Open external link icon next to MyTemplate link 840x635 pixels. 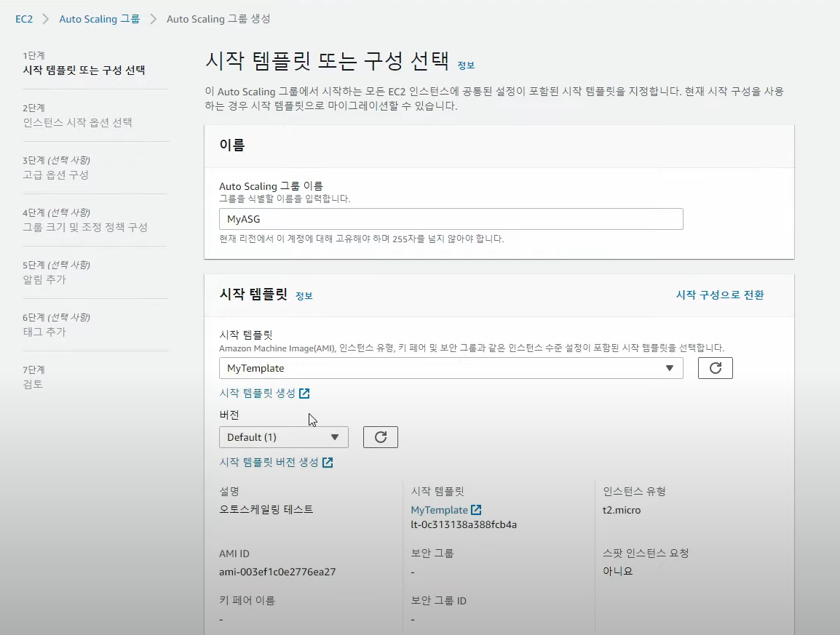pos(476,510)
